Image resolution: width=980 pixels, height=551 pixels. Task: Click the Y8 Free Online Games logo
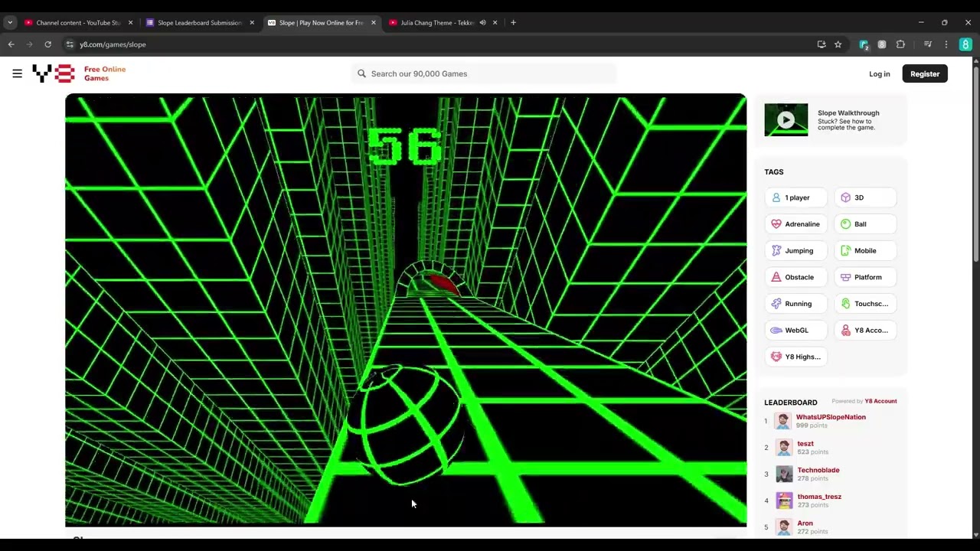coord(79,73)
